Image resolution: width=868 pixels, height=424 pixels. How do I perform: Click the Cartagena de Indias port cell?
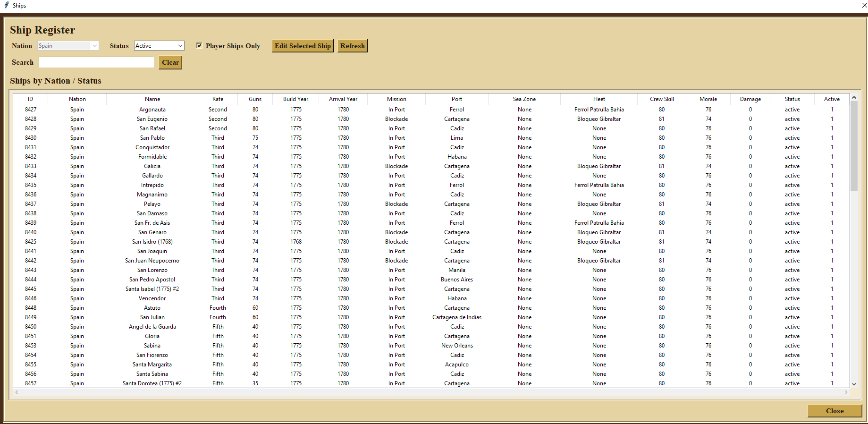click(x=457, y=317)
